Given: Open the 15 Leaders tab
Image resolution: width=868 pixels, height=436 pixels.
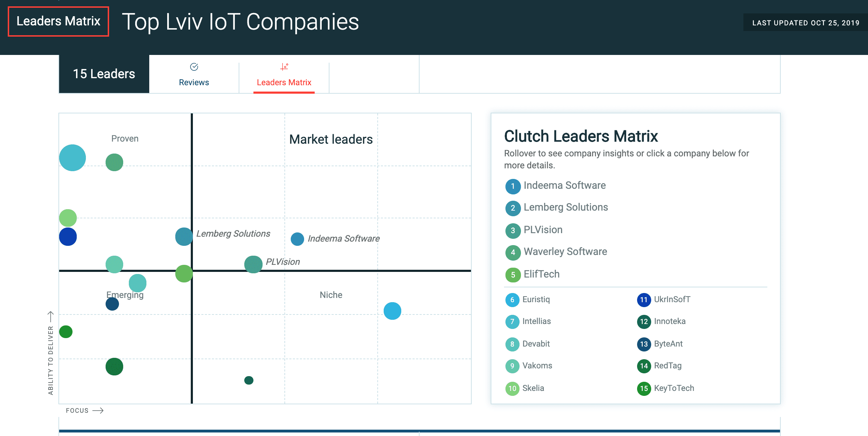Looking at the screenshot, I should 104,74.
